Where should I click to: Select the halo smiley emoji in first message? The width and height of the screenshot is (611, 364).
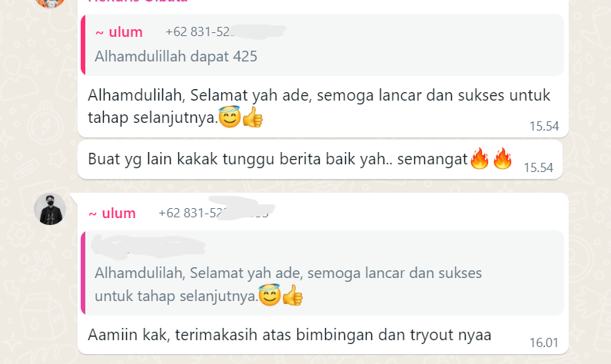coord(230,117)
